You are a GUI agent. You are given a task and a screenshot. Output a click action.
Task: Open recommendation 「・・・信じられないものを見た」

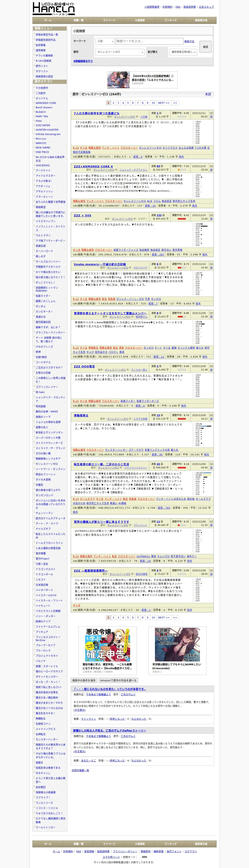click(110, 689)
